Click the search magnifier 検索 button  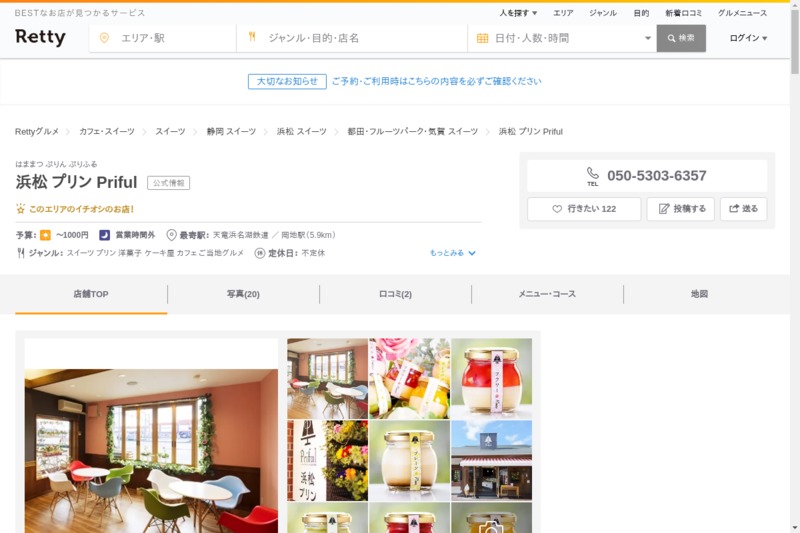[680, 38]
